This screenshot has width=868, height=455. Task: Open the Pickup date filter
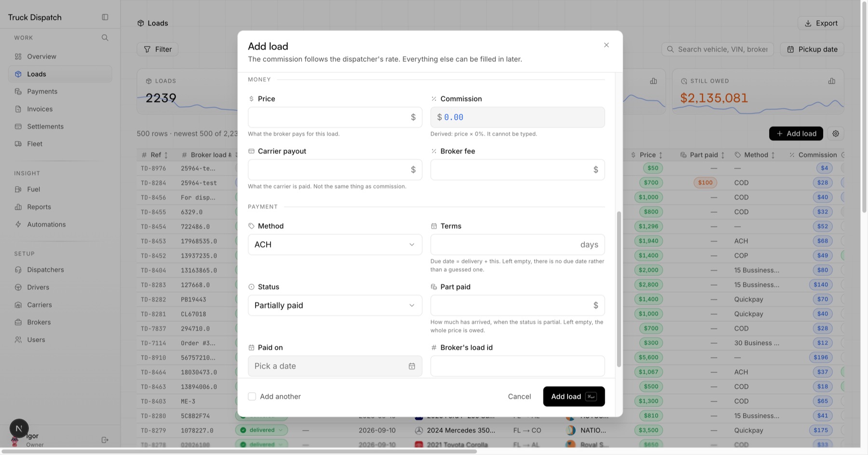812,49
